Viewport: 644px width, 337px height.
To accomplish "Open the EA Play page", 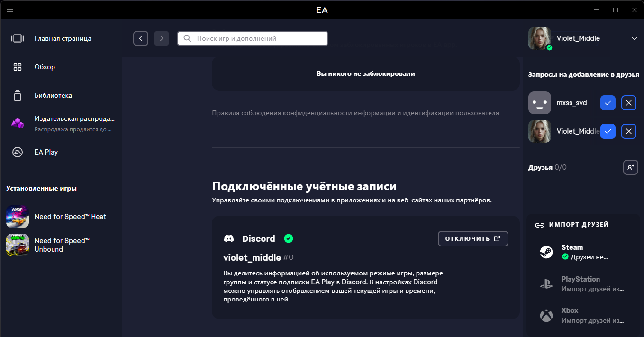I will click(46, 152).
